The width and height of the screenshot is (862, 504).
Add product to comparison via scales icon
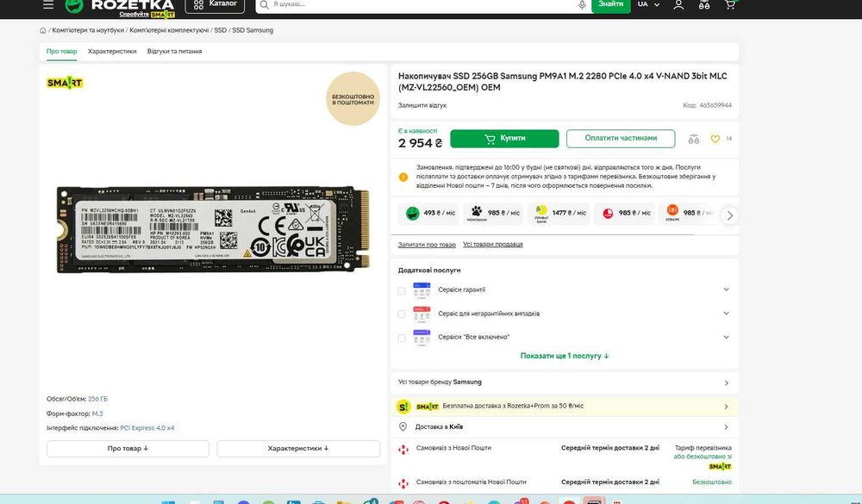tap(694, 139)
